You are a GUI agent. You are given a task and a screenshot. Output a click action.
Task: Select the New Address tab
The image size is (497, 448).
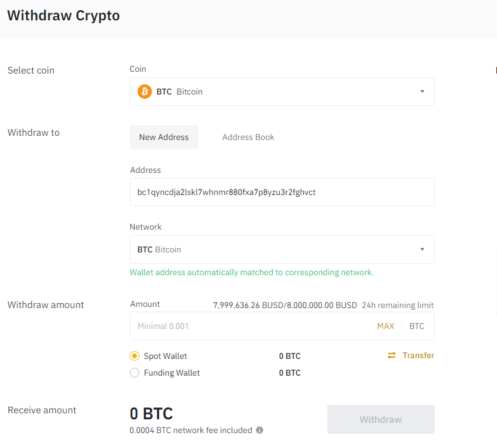pos(164,137)
